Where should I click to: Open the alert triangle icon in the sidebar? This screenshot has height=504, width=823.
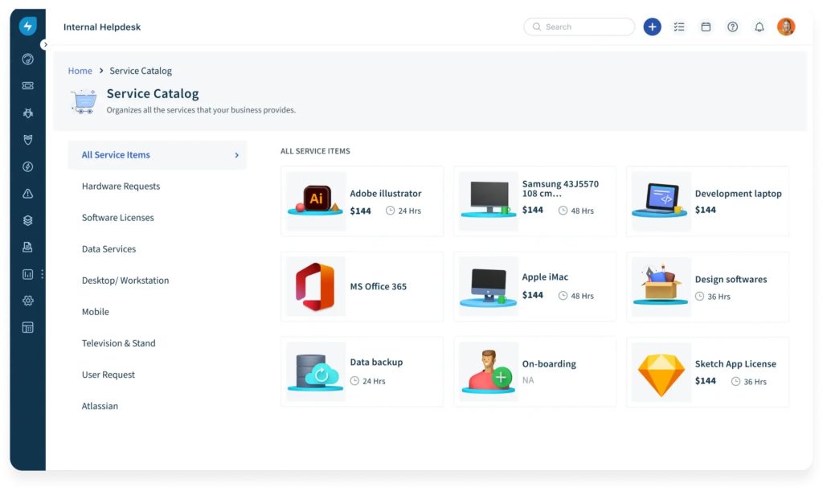[27, 193]
